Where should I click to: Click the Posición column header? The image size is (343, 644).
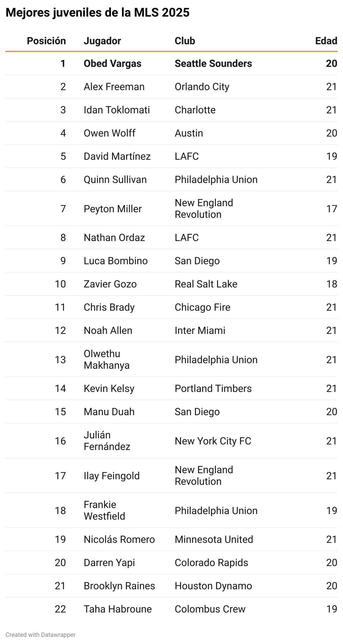tap(46, 41)
